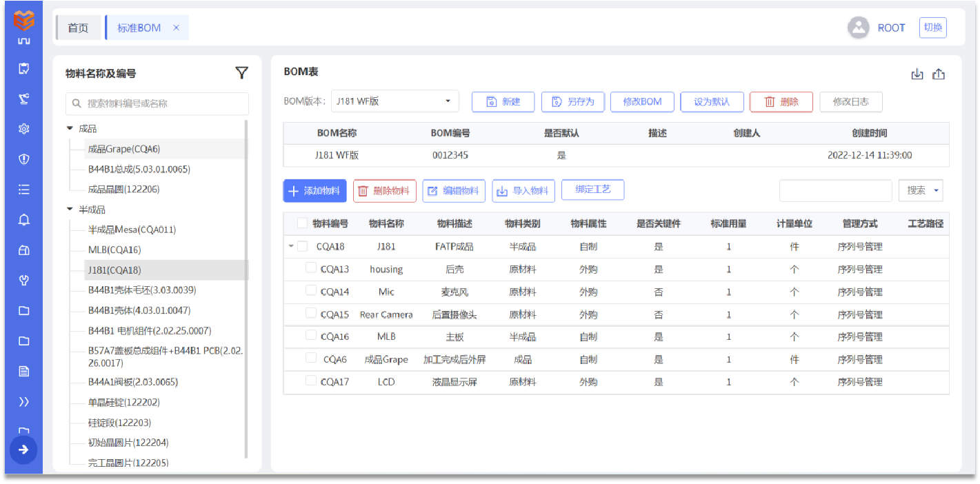Image resolution: width=980 pixels, height=484 pixels.
Task: Check the checkbox for row CQA6 成品Grape
Action: (311, 359)
